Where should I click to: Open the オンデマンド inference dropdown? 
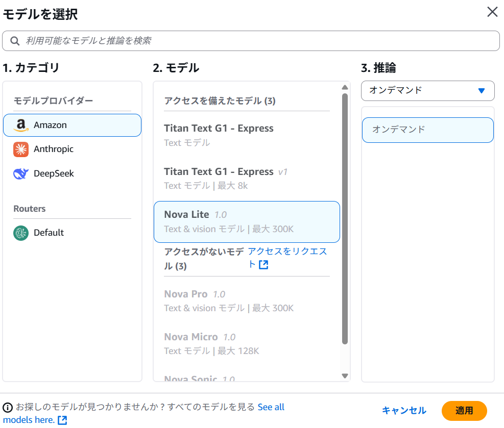pos(427,91)
